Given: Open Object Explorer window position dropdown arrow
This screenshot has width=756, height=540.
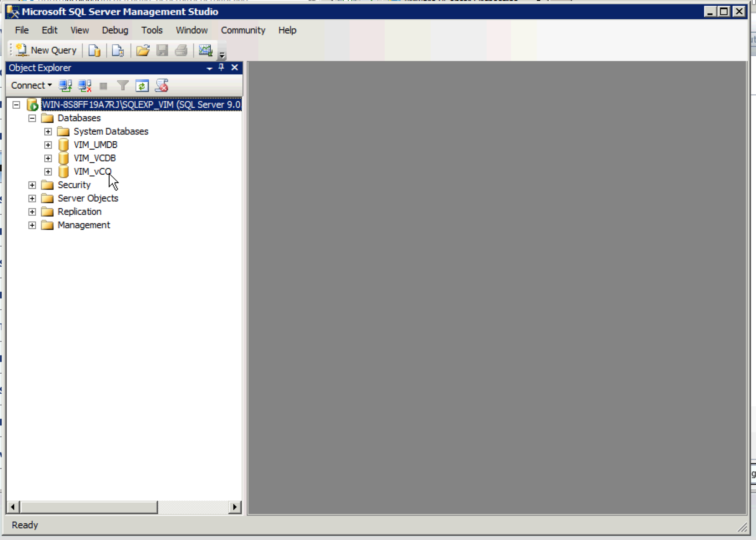Looking at the screenshot, I should (x=209, y=68).
